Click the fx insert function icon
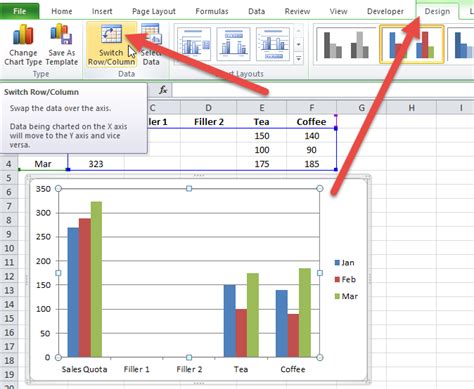474x389 pixels. [163, 90]
